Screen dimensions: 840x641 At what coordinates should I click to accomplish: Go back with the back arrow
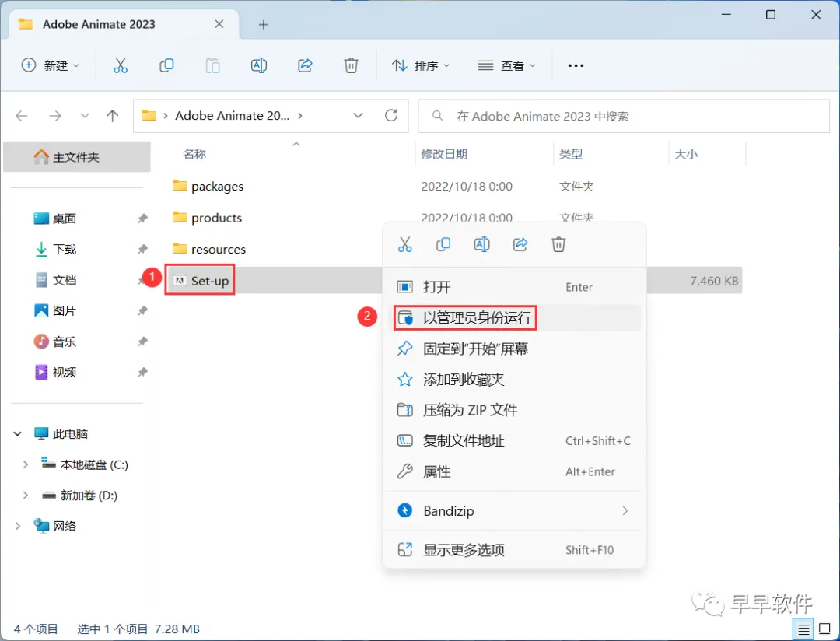22,116
